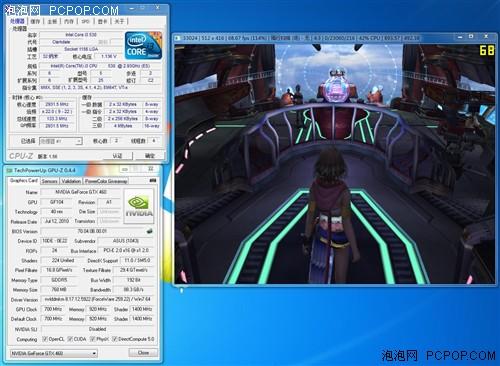
Task: Toggle the PhysX checkbox
Action: pos(93,339)
